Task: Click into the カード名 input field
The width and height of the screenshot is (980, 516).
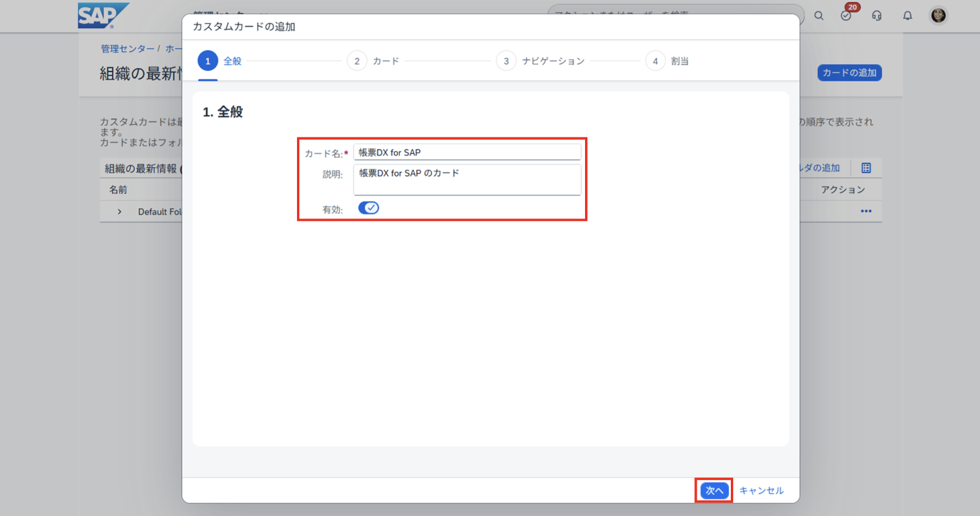Action: (467, 152)
